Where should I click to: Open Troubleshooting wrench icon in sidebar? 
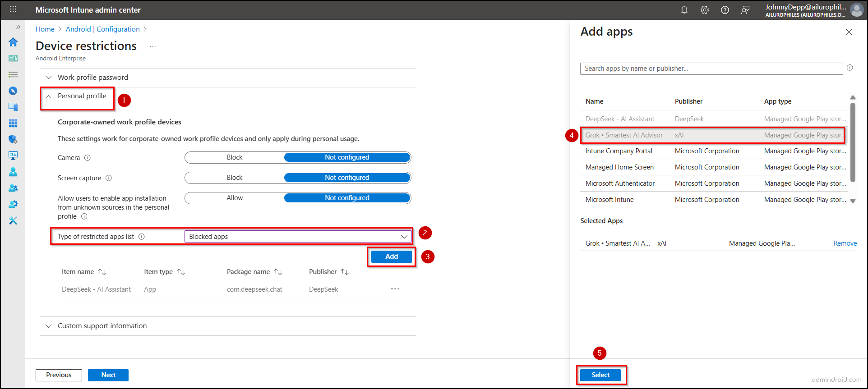(13, 220)
